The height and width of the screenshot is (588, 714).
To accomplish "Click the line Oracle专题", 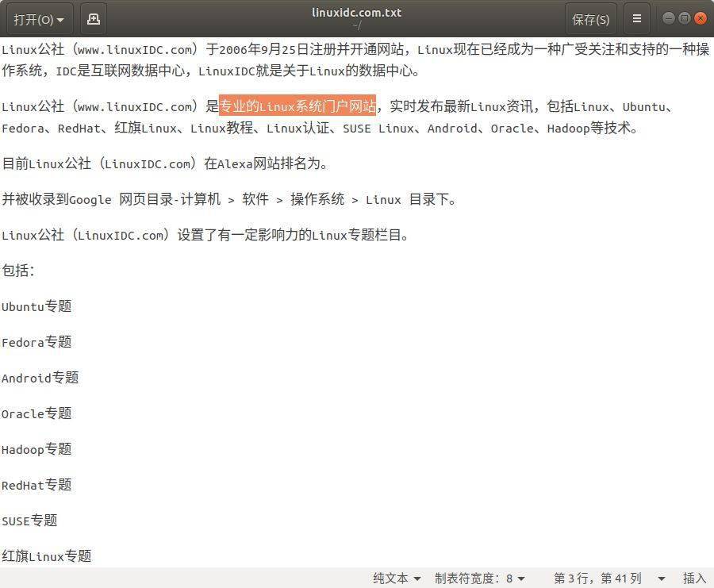I will (x=36, y=413).
